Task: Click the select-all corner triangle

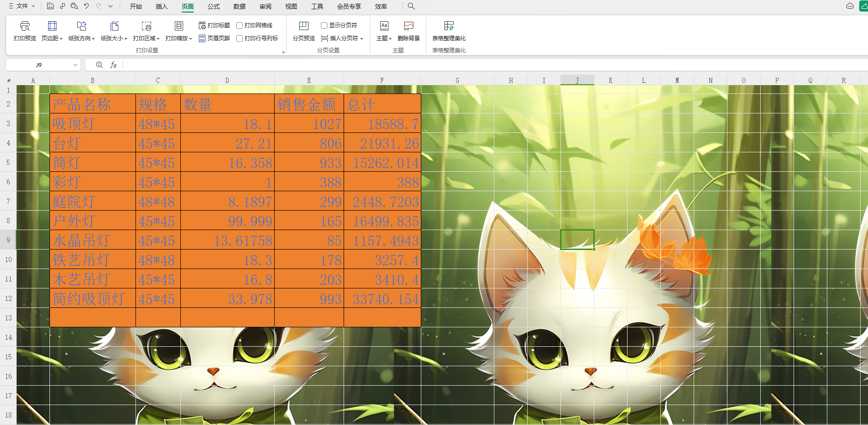Action: [x=9, y=81]
